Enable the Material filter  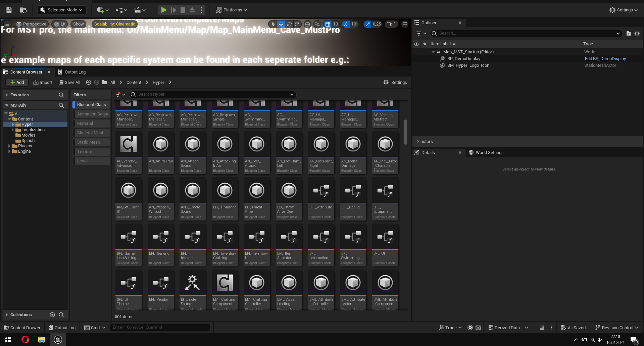tap(91, 123)
